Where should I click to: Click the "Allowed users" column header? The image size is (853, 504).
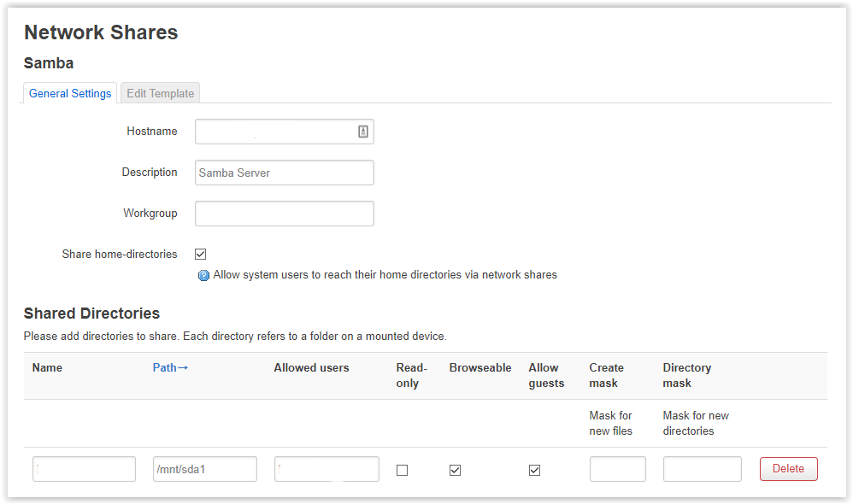pyautogui.click(x=312, y=367)
